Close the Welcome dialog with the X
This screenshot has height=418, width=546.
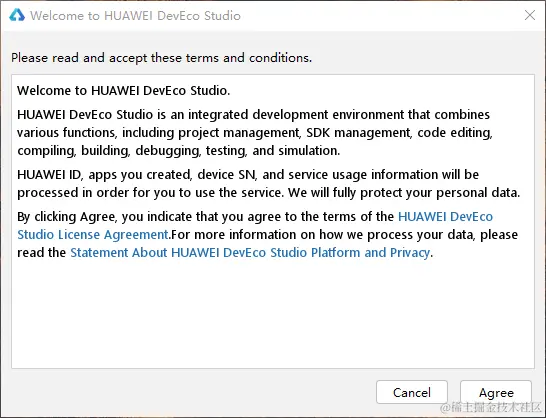(x=530, y=15)
